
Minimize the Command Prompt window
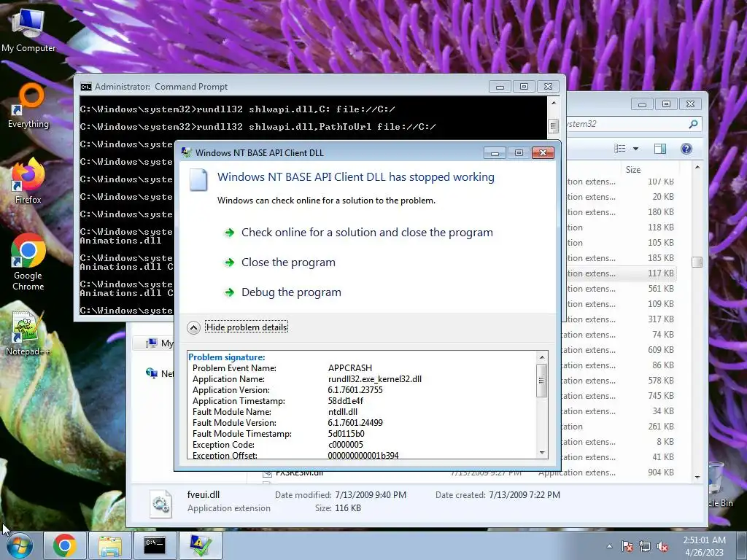coord(500,87)
